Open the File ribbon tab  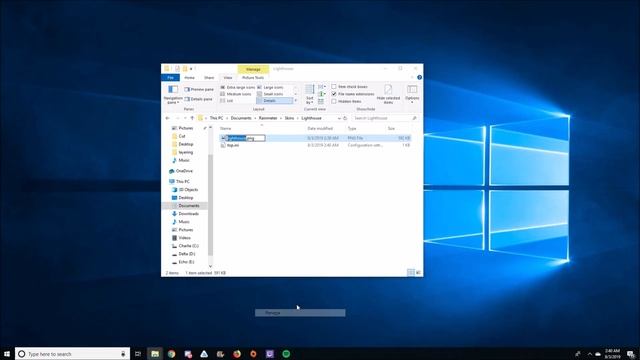171,78
